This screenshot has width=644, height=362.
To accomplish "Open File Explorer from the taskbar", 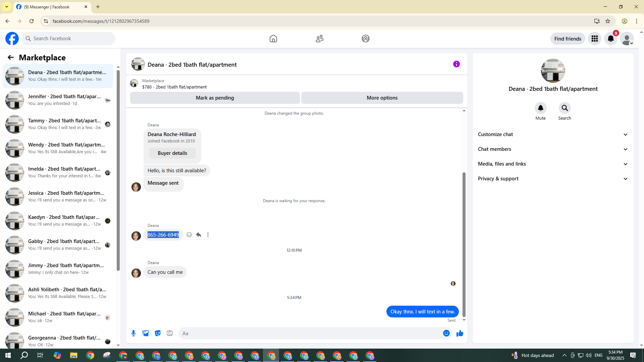I will point(74,355).
